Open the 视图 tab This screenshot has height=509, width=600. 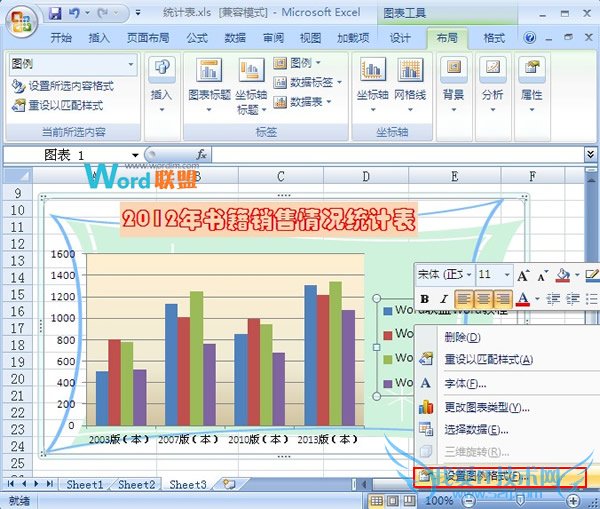coord(310,38)
